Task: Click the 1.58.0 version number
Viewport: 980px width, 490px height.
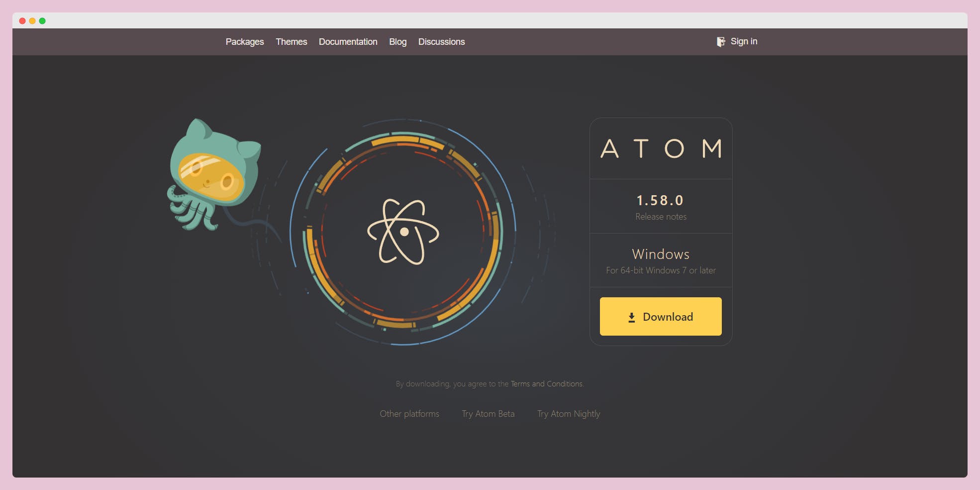Action: point(660,200)
